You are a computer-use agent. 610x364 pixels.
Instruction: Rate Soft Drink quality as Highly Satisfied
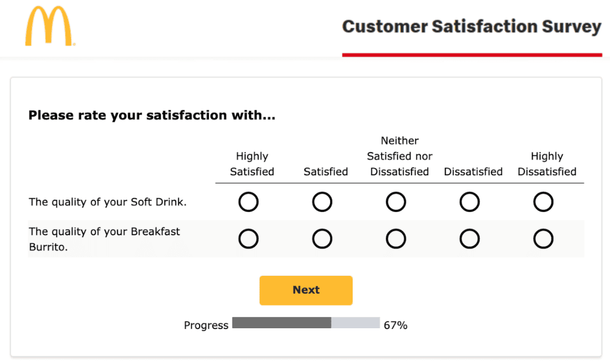click(x=248, y=202)
